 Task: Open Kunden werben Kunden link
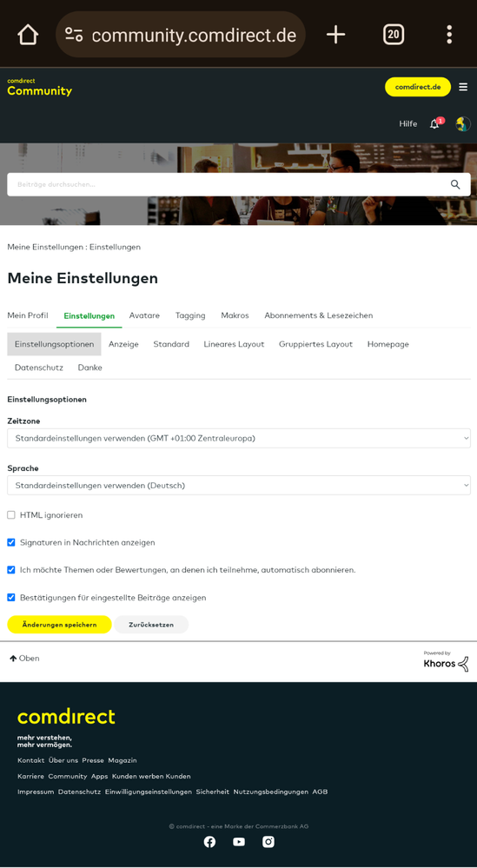151,777
